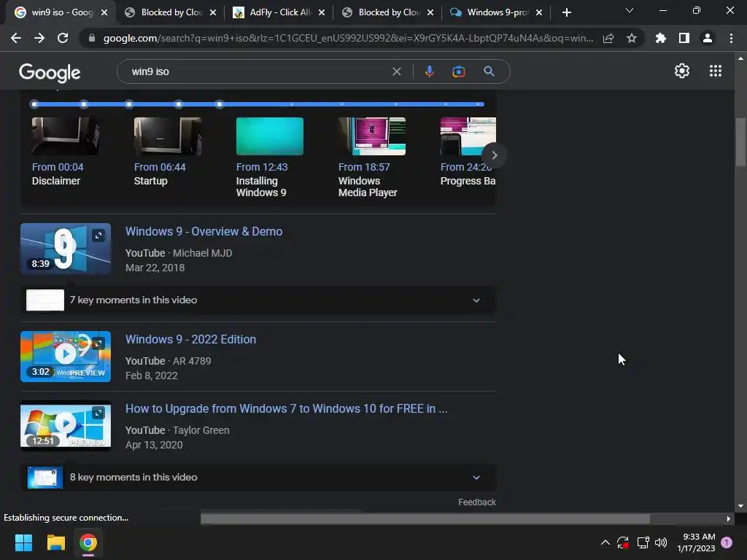The image size is (747, 560).
Task: Expand the Overview & Demo thumbnail preview icon
Action: click(x=98, y=236)
